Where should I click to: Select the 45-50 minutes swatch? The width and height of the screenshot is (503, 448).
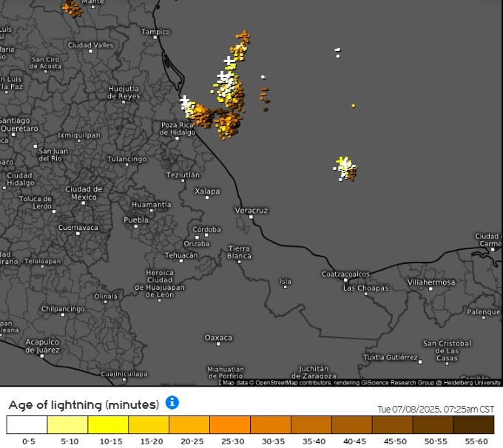click(x=393, y=425)
